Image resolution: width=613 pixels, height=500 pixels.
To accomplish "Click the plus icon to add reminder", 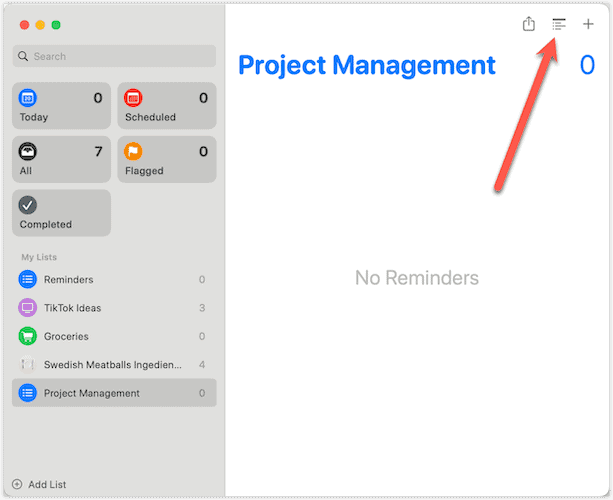I will coord(588,24).
